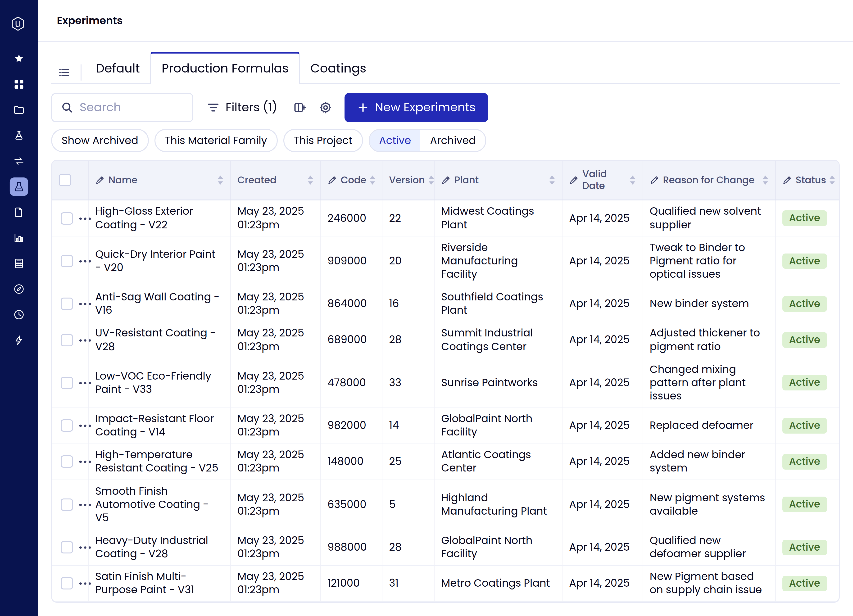Open the compass explore icon
This screenshot has height=616, width=853.
[19, 289]
